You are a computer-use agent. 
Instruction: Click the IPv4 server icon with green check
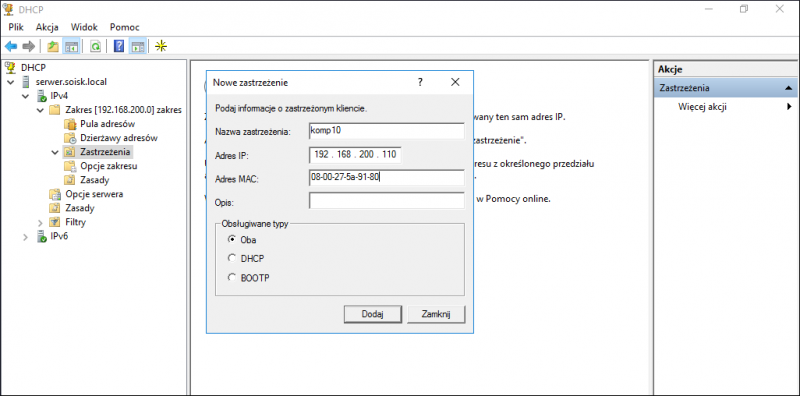[x=42, y=96]
